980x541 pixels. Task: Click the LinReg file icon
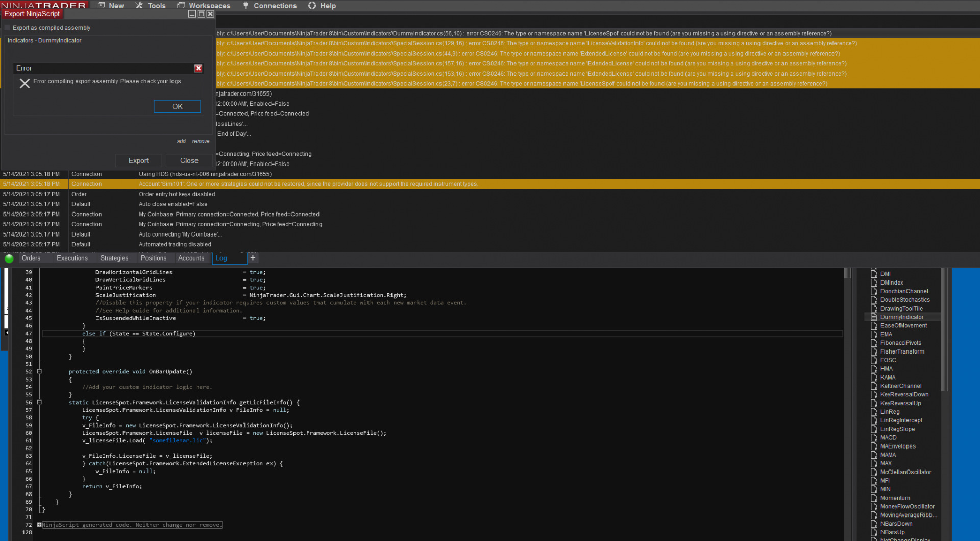coord(874,412)
